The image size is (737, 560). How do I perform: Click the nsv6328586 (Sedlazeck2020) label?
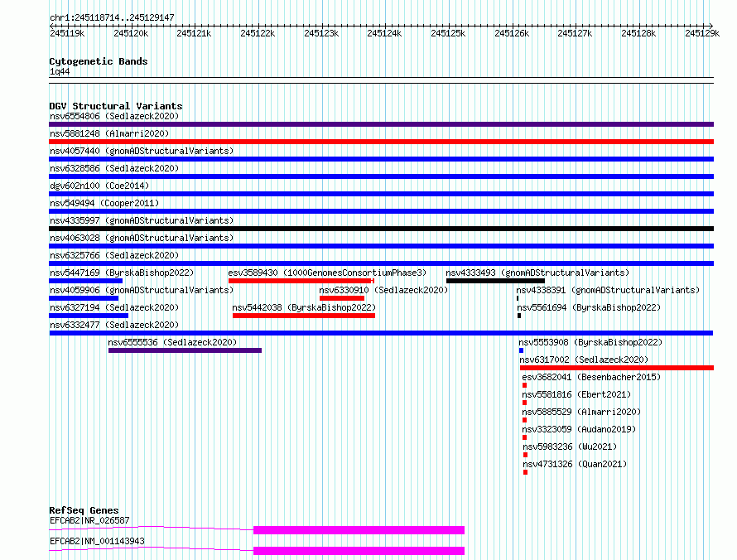114,168
